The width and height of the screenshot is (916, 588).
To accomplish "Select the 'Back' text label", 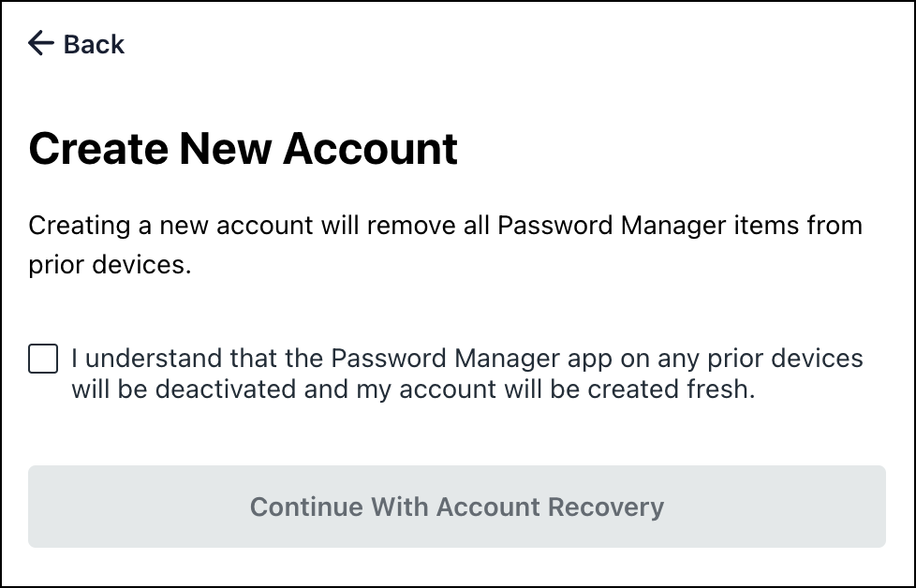I will pyautogui.click(x=93, y=43).
